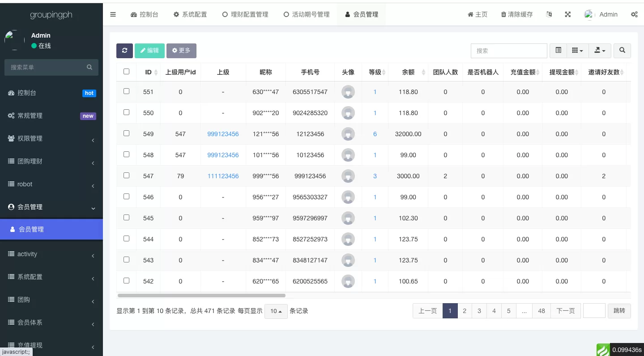Screen dimensions: 644x356
Task: Click the horizontal table scrollbar
Action: pos(201,296)
